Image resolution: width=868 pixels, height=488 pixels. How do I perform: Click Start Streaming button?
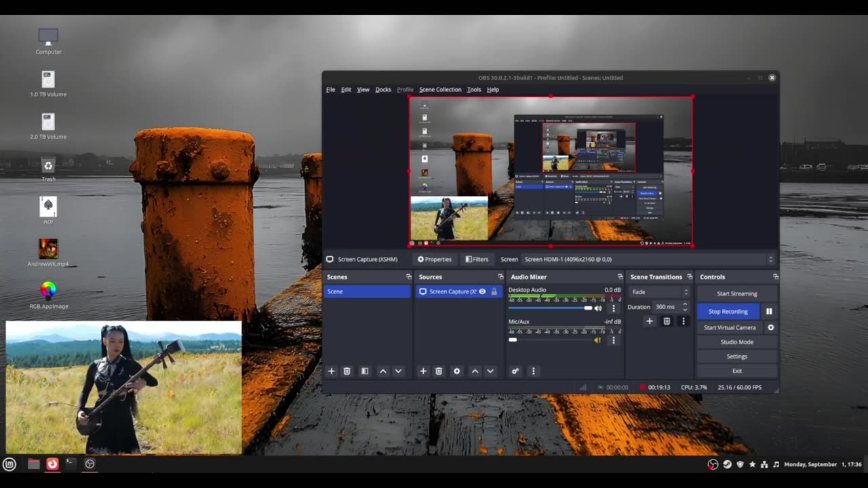pyautogui.click(x=737, y=293)
